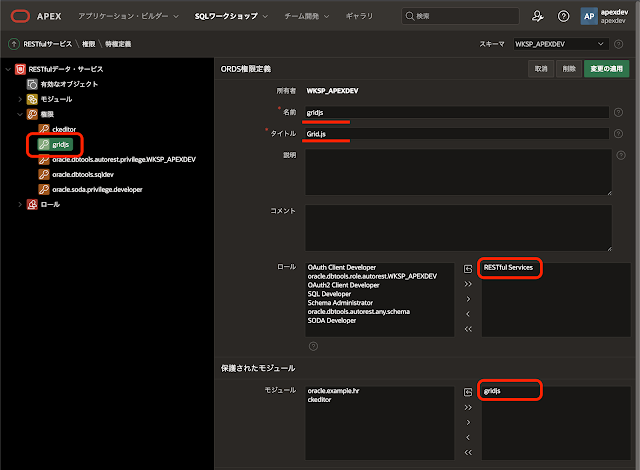Screen dimensions: 640x470
Task: Expand the roles tree node
Action: coord(20,204)
